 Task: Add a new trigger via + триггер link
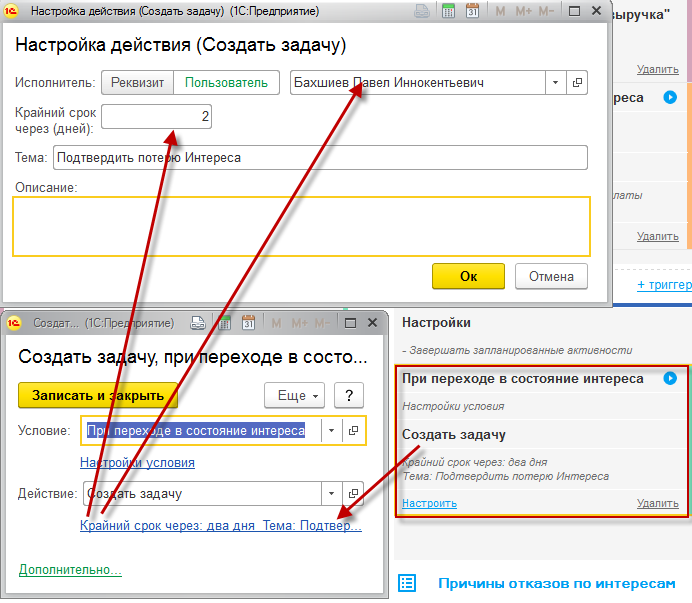pos(664,285)
